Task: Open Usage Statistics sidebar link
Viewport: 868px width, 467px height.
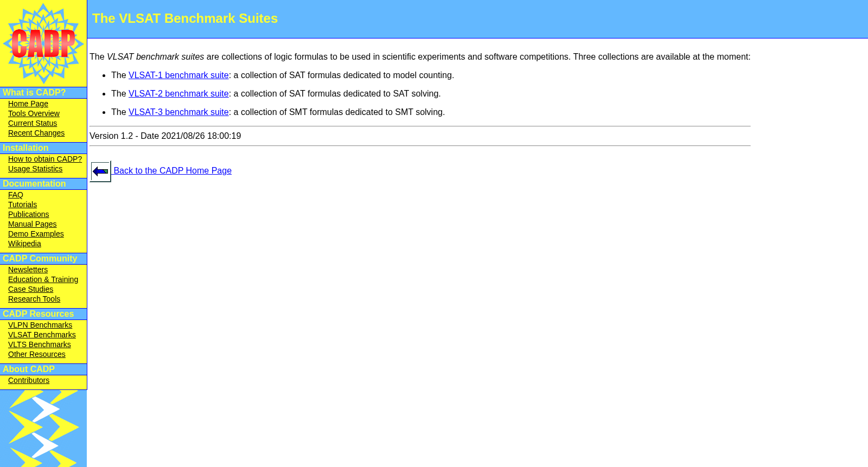Action: (x=35, y=169)
